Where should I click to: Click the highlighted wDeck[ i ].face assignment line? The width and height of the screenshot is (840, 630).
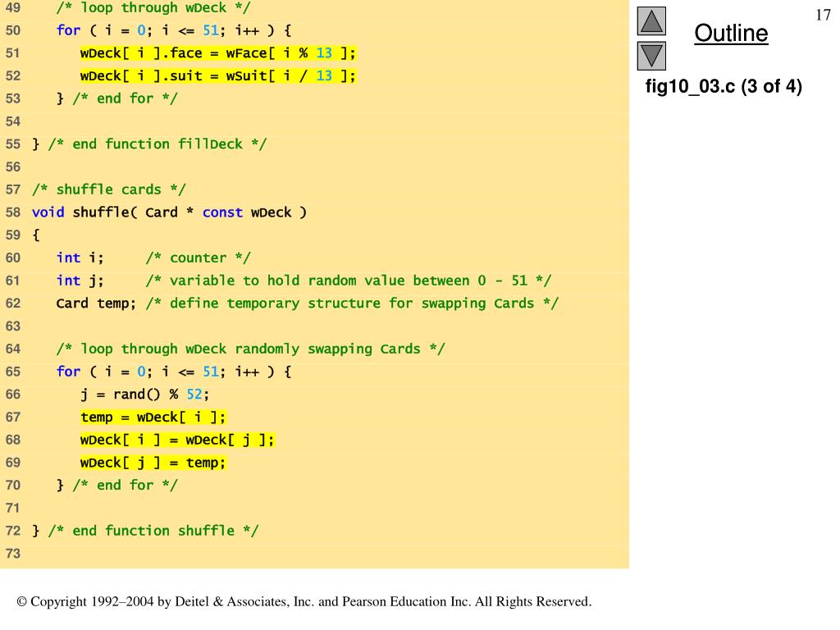pyautogui.click(x=217, y=53)
